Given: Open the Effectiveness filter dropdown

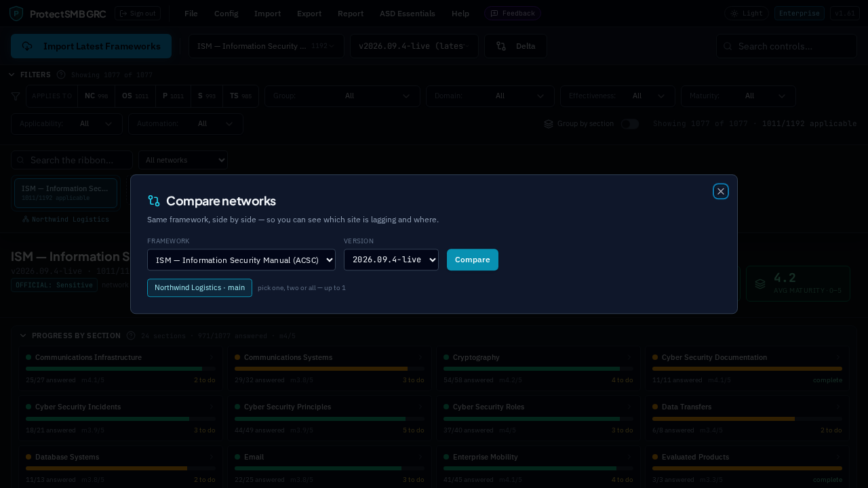Looking at the screenshot, I should pyautogui.click(x=618, y=96).
